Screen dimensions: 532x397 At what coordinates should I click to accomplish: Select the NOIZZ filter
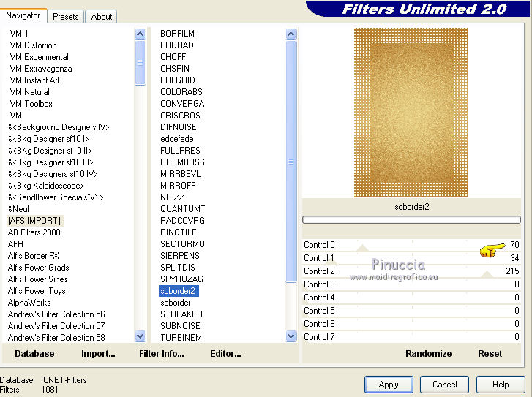tap(173, 197)
